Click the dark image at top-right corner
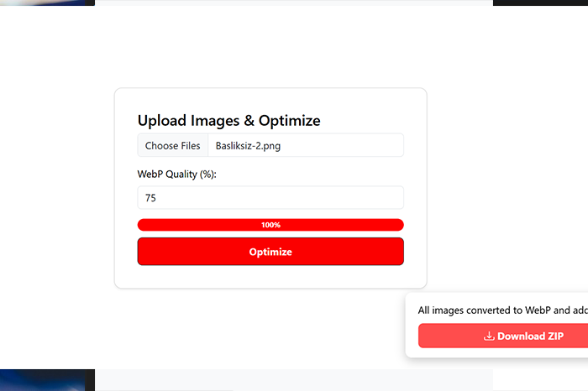Screen dimensions: 588x391 coord(540,3)
